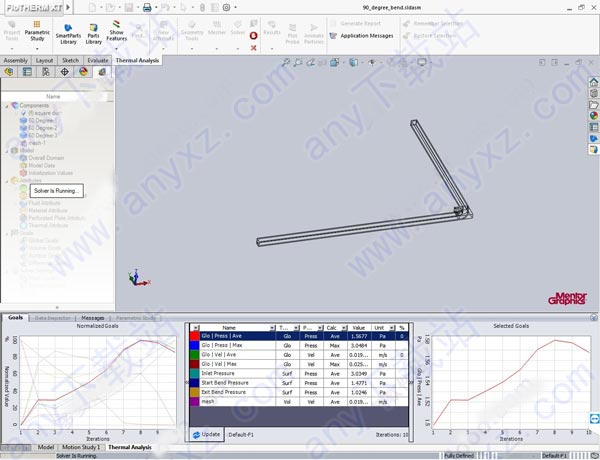The height and width of the screenshot is (460, 600).
Task: Open the Calc column filter dropdown
Action: pos(344,328)
